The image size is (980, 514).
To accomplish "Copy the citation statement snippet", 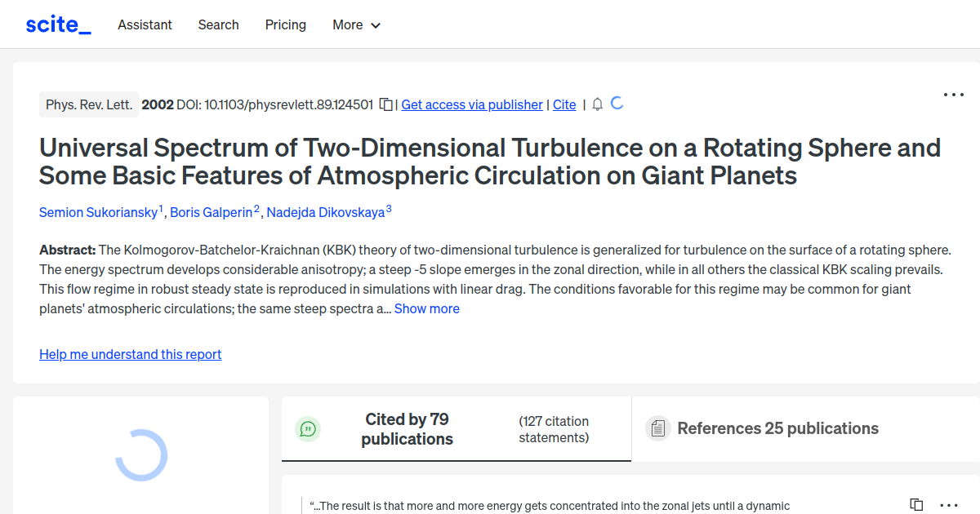I will point(916,505).
